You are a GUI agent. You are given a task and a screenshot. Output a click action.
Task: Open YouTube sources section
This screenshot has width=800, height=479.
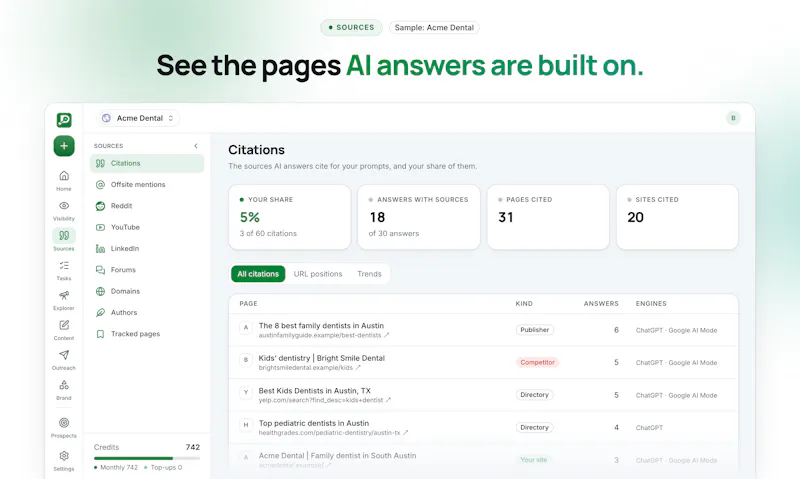click(x=147, y=228)
